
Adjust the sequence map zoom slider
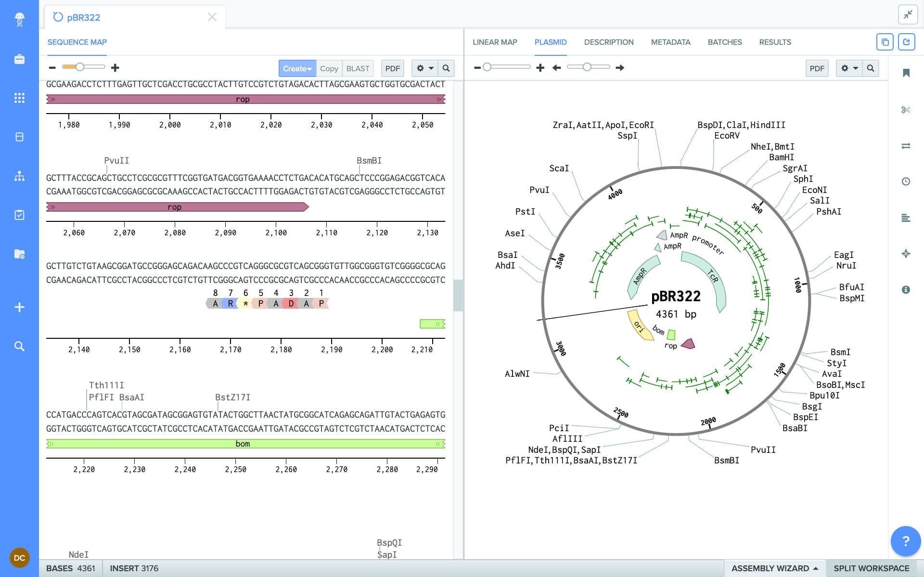(x=80, y=67)
